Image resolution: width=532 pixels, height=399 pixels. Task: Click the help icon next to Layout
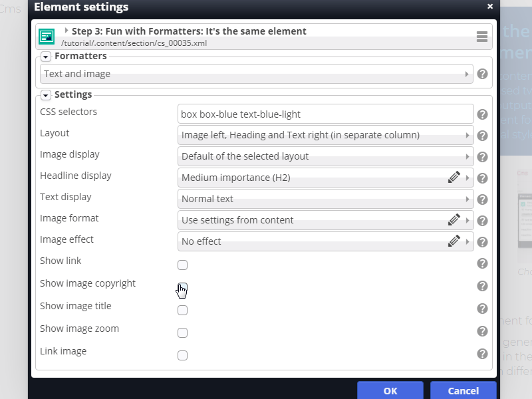click(482, 135)
